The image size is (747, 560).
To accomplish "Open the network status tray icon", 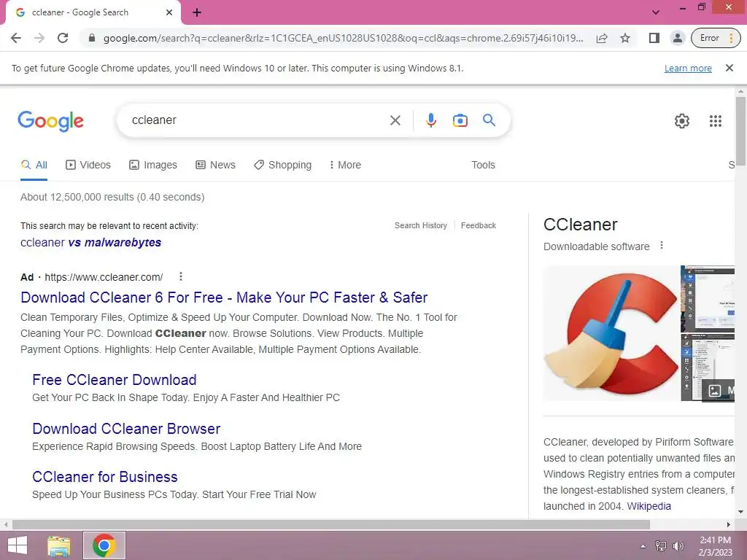I will click(x=661, y=546).
